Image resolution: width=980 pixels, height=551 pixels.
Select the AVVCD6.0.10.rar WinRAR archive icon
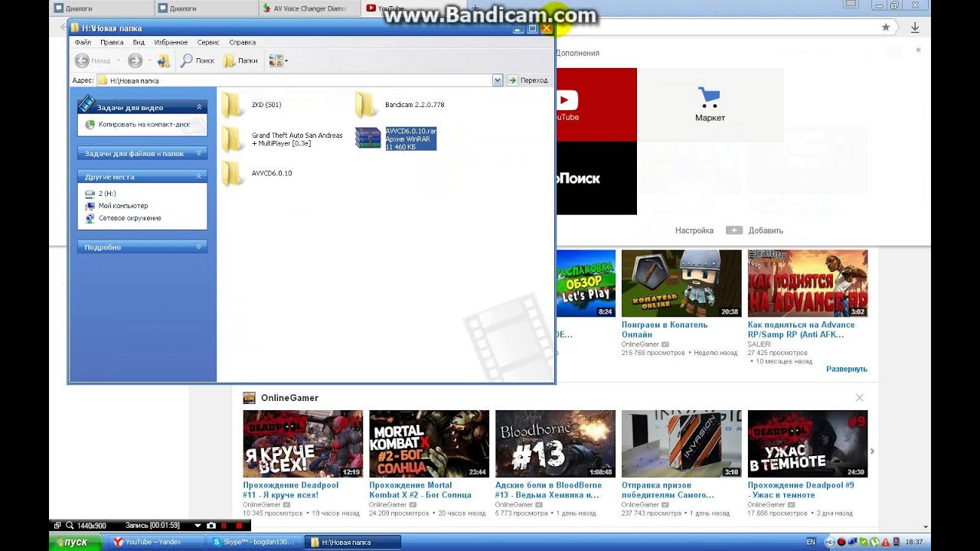[x=367, y=139]
